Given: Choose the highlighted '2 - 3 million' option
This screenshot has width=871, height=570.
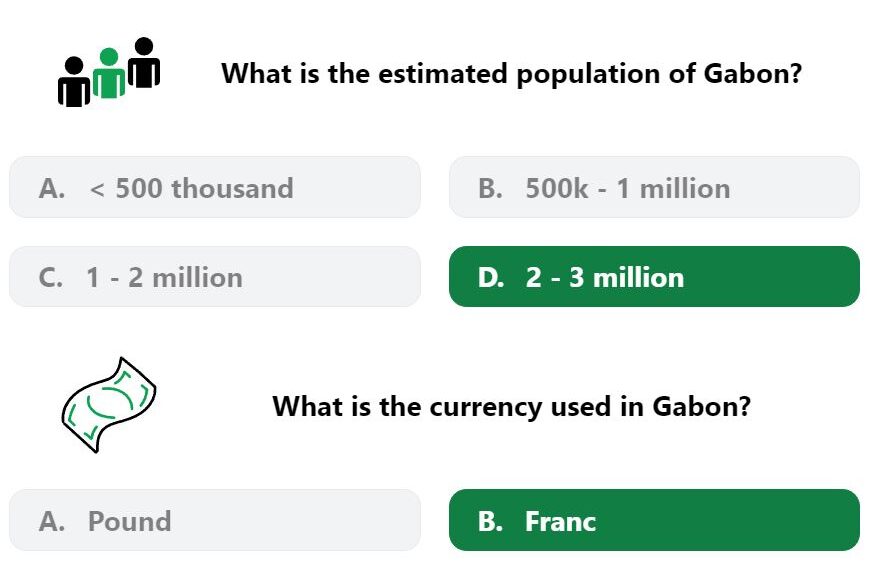Looking at the screenshot, I should [x=654, y=277].
